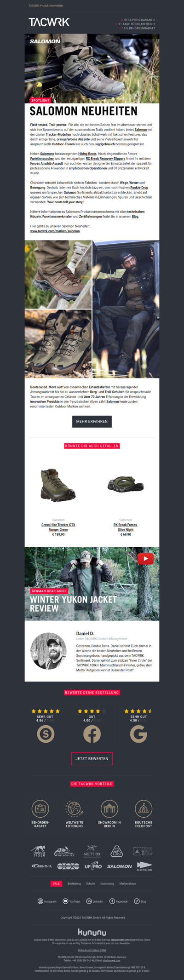This screenshot has height=980, width=184.
Task: Open the YouTube social icon
Action: [x=65, y=901]
